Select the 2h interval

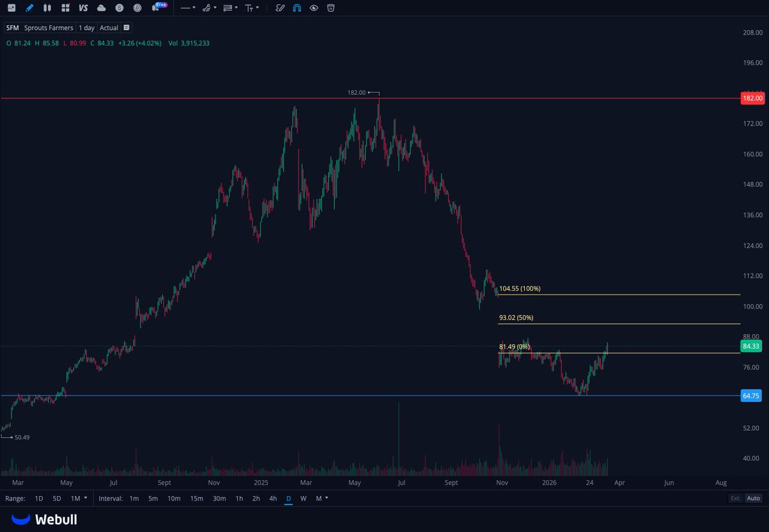pyautogui.click(x=256, y=498)
